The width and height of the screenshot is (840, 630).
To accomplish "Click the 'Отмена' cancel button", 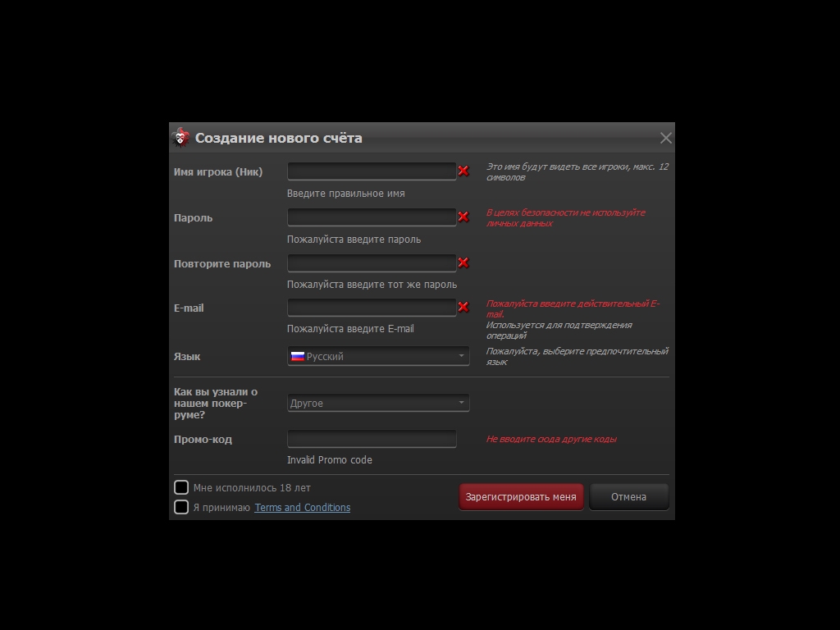I will [x=628, y=496].
